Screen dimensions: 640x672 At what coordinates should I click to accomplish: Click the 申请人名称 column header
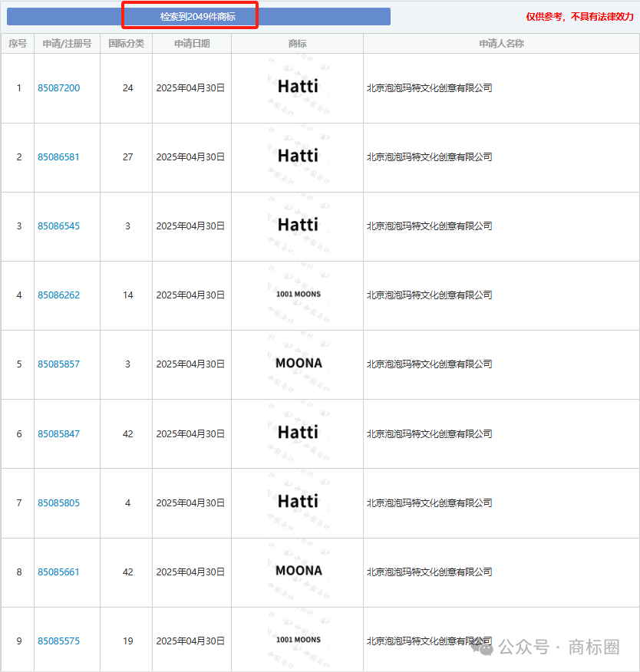click(501, 43)
